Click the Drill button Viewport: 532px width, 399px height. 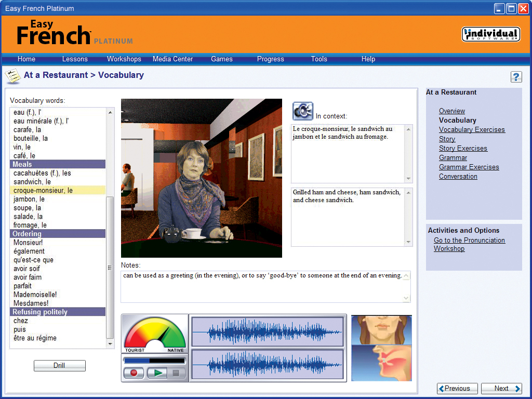(59, 365)
